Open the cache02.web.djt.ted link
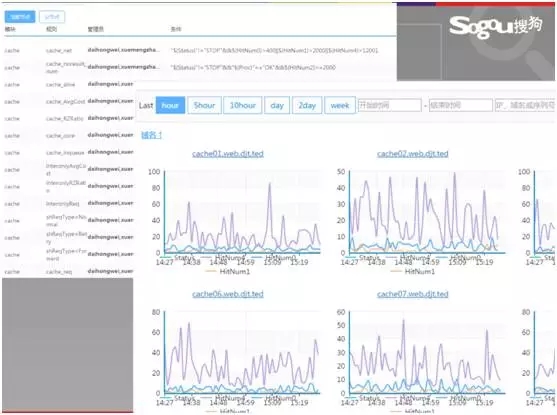This screenshot has height=415, width=557. 412,153
